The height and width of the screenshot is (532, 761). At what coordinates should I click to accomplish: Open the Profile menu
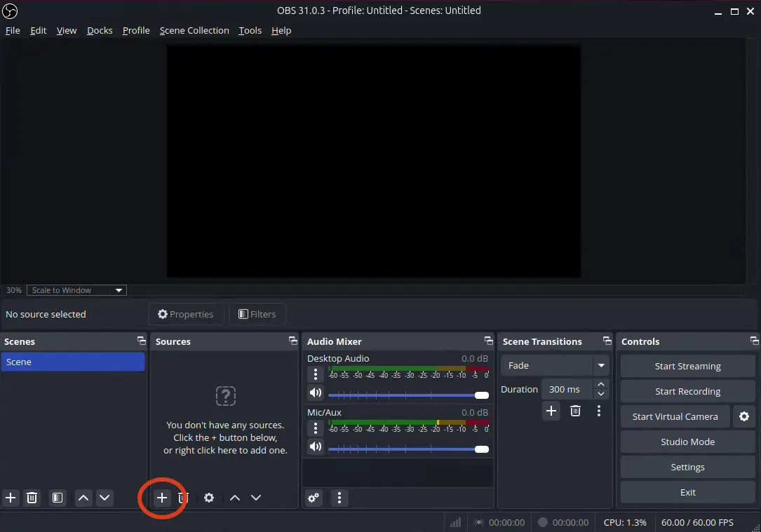tap(136, 31)
